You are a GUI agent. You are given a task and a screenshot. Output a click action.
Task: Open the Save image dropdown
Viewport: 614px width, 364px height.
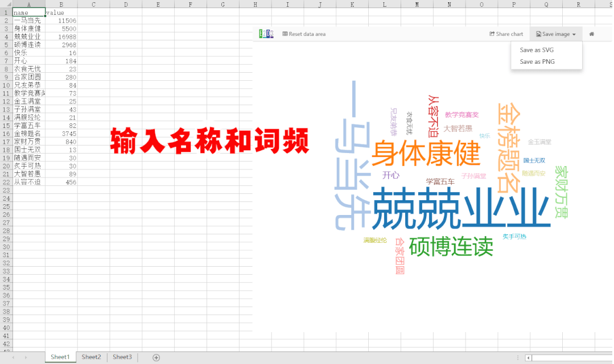click(x=556, y=34)
